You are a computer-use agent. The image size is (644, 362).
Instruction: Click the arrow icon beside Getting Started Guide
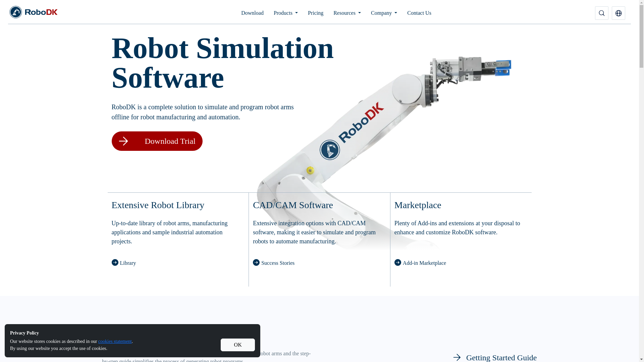(457, 357)
